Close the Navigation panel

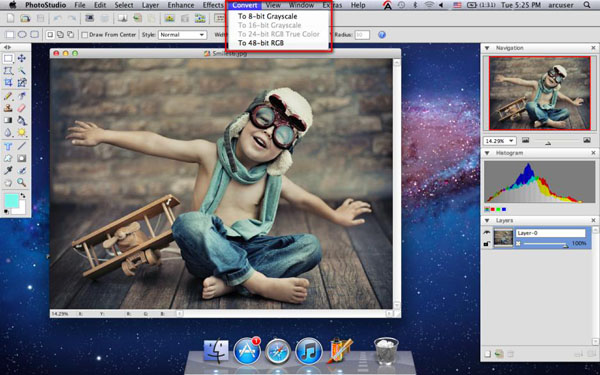[593, 48]
